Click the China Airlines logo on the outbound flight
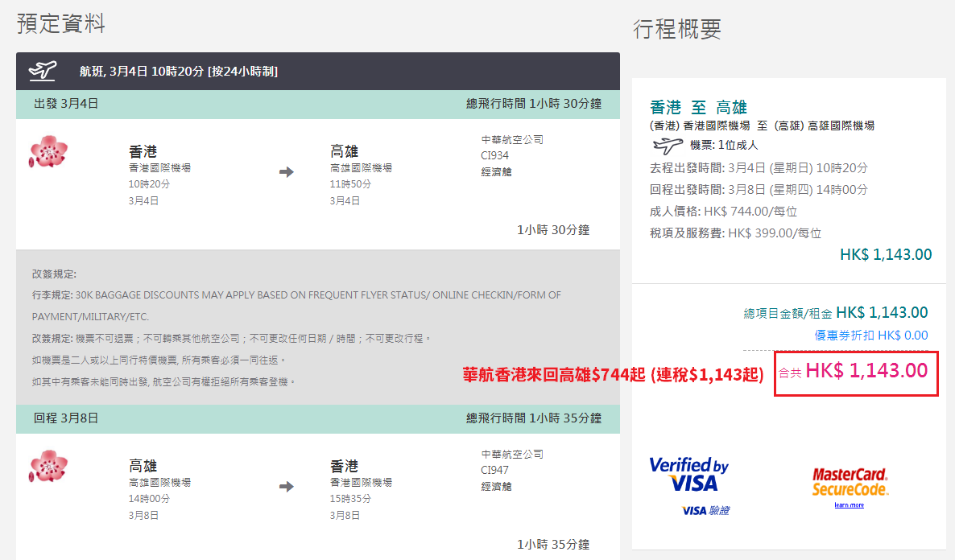The image size is (955, 560). click(x=48, y=152)
